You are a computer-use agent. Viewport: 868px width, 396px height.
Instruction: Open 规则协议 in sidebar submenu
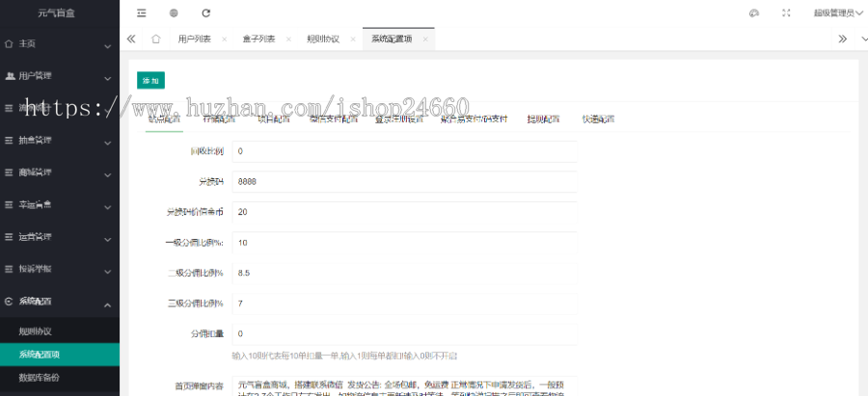36,331
